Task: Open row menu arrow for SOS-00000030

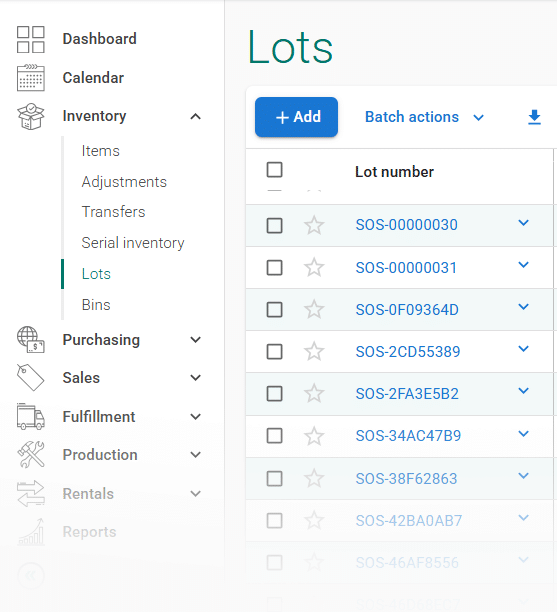Action: [x=523, y=222]
